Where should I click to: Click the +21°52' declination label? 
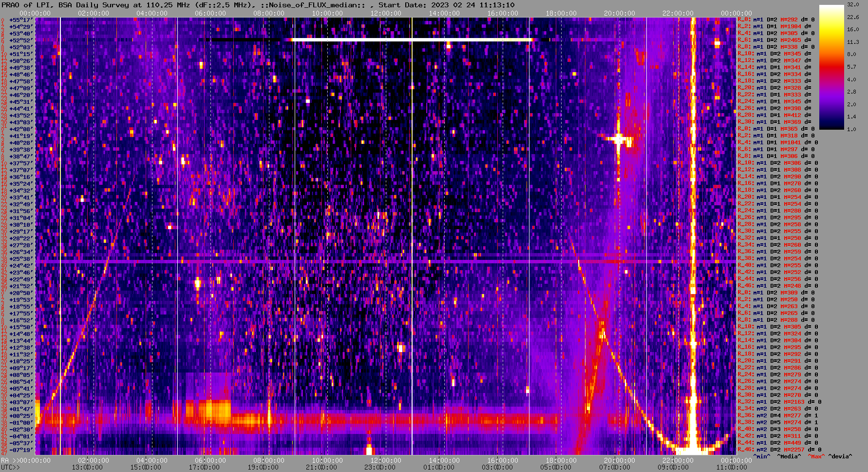21,286
